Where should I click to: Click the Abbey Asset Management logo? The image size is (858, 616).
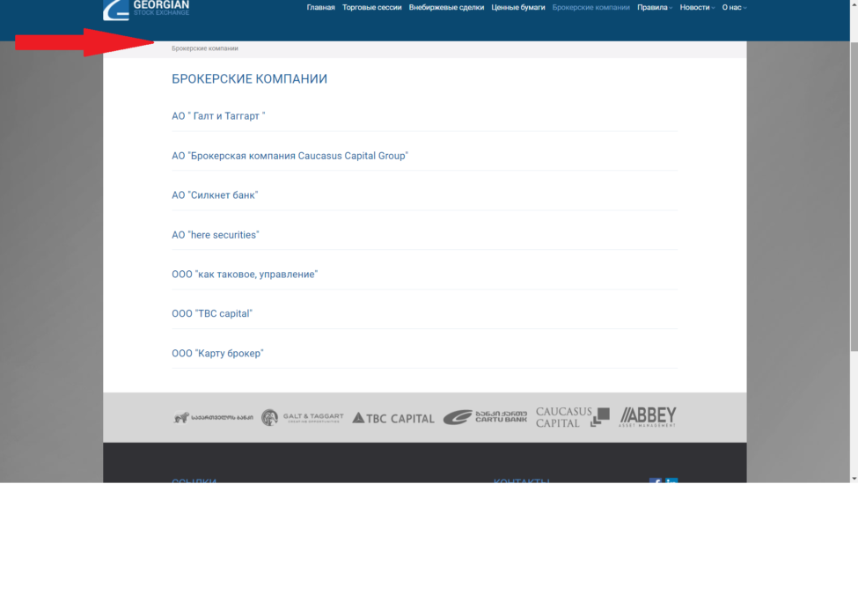649,417
